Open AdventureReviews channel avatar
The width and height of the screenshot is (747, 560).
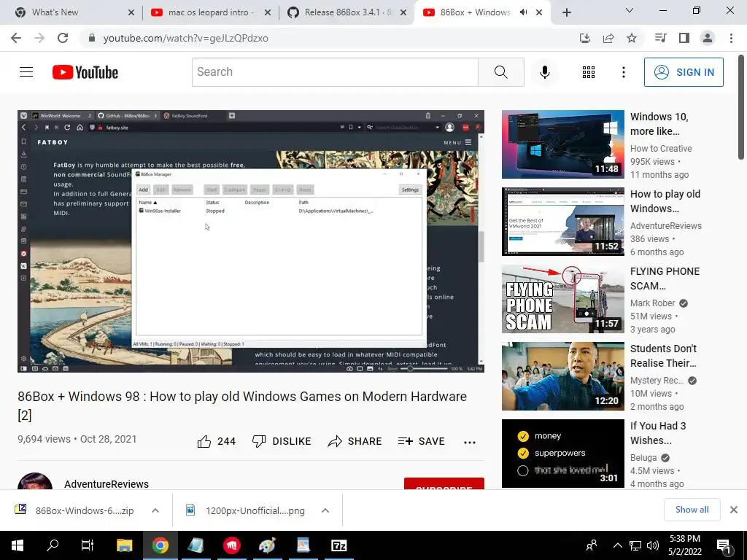[x=35, y=481]
